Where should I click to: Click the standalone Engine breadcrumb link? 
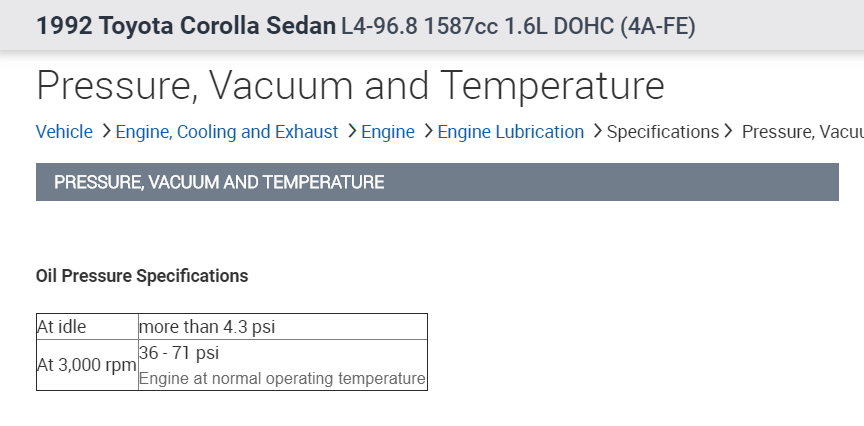(x=388, y=132)
